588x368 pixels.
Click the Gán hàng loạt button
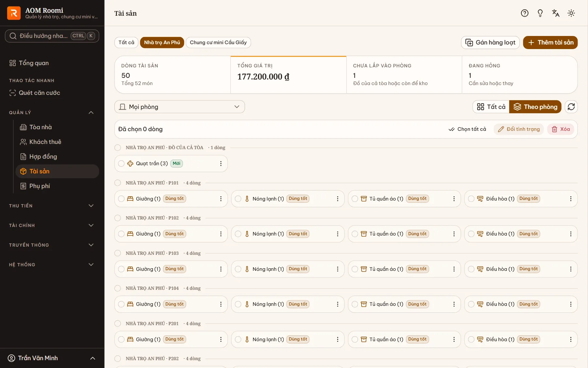[x=490, y=43]
